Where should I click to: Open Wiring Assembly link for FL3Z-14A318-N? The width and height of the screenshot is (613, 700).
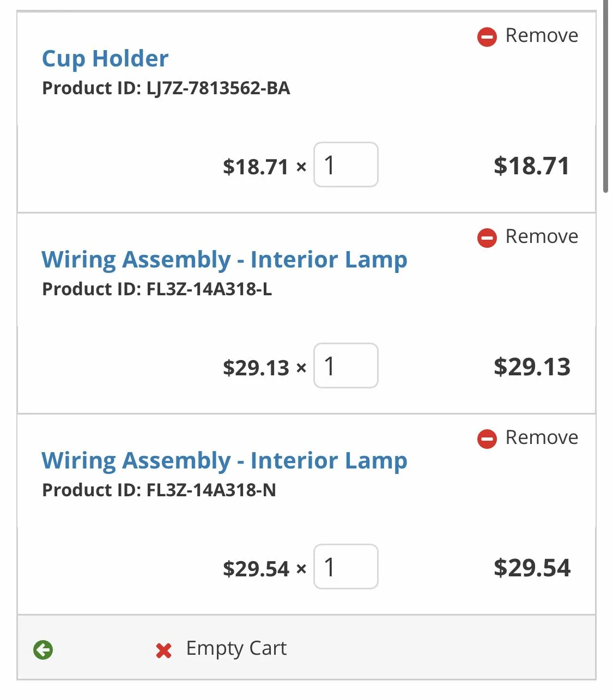tap(224, 461)
